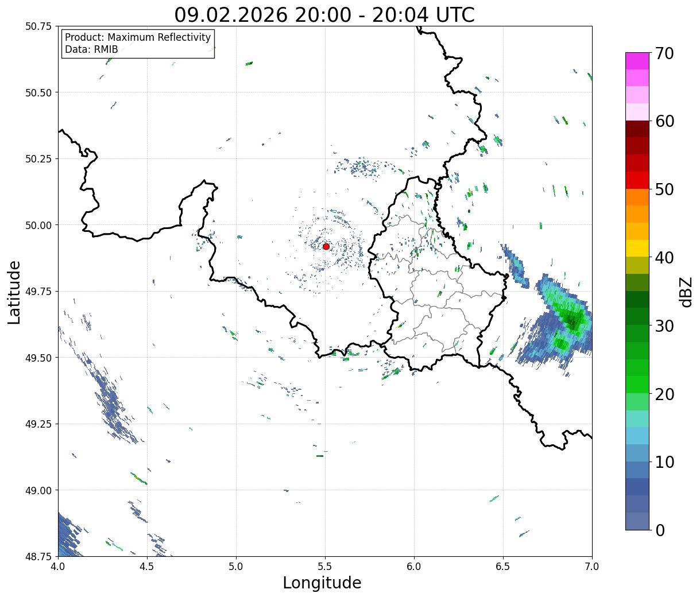700x597 pixels.
Task: Click the yellow colorbar segment above 40
Action: tap(637, 248)
